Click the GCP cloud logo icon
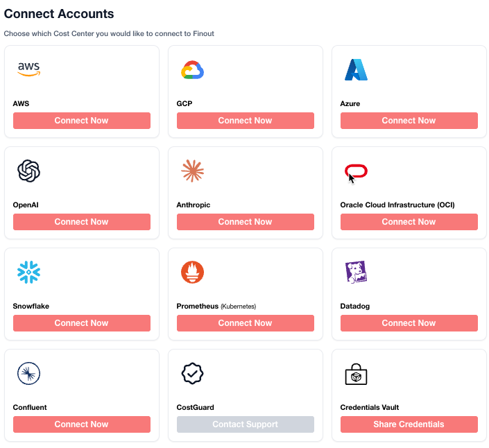489x448 pixels. click(192, 70)
